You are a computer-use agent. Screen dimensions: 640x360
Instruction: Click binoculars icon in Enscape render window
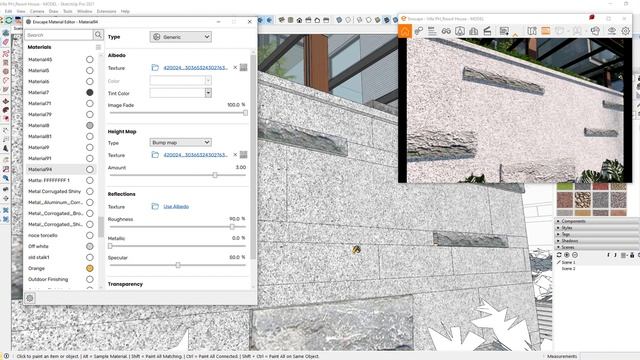click(446, 31)
